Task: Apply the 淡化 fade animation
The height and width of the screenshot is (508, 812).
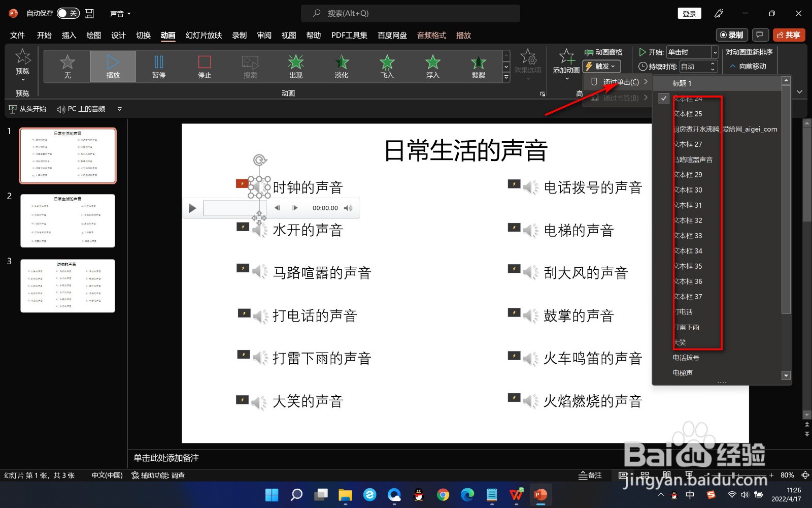Action: [x=342, y=67]
